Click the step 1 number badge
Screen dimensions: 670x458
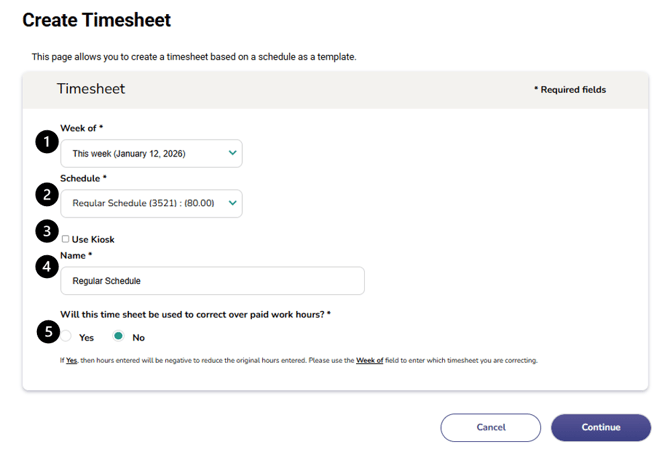[46, 142]
